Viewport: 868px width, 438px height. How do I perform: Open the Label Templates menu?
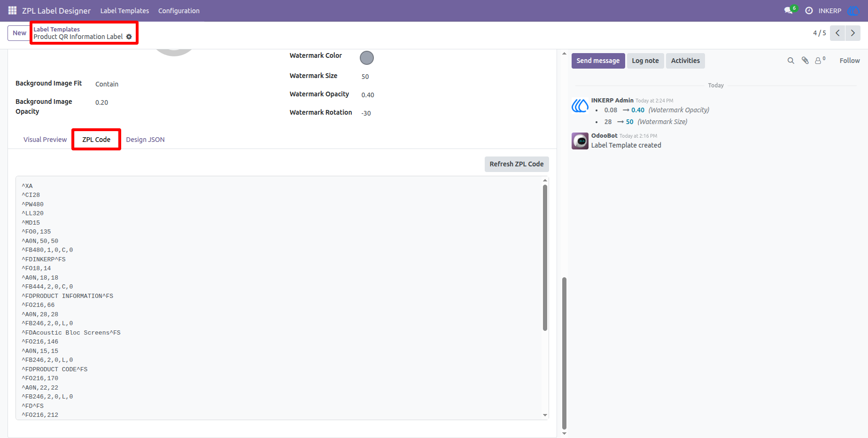[x=124, y=10]
